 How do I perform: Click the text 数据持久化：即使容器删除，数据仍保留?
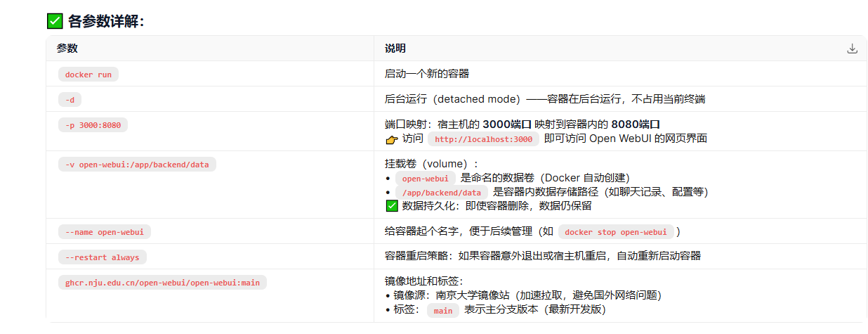click(x=497, y=206)
